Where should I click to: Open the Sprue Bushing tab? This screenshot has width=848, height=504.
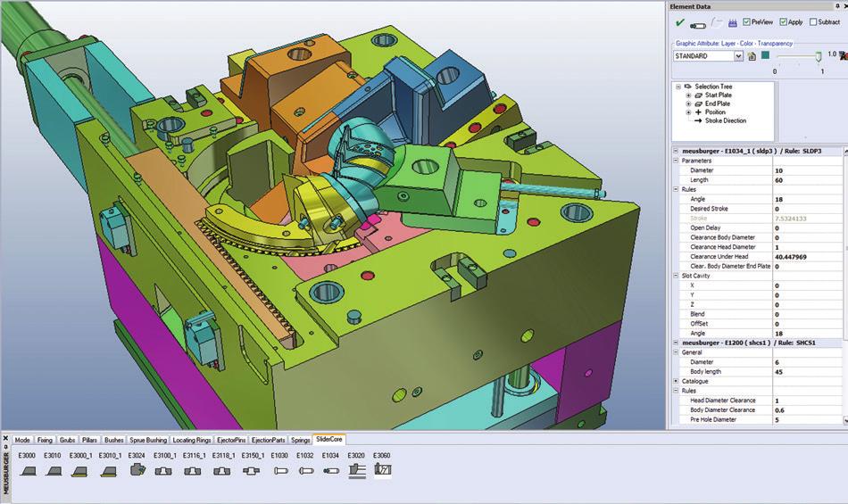(x=148, y=441)
